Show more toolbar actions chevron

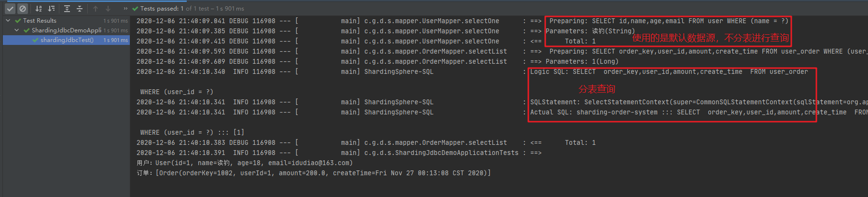(125, 9)
